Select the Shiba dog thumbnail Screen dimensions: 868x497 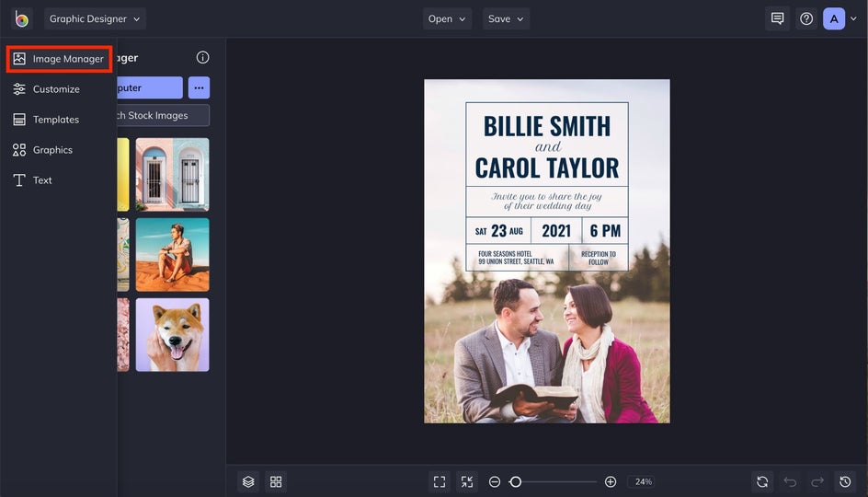pos(172,335)
